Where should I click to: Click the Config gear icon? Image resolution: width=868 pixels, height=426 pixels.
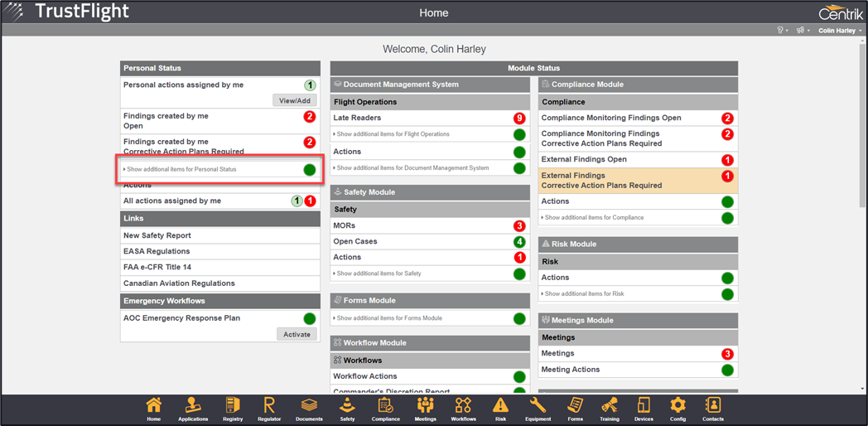pos(678,406)
